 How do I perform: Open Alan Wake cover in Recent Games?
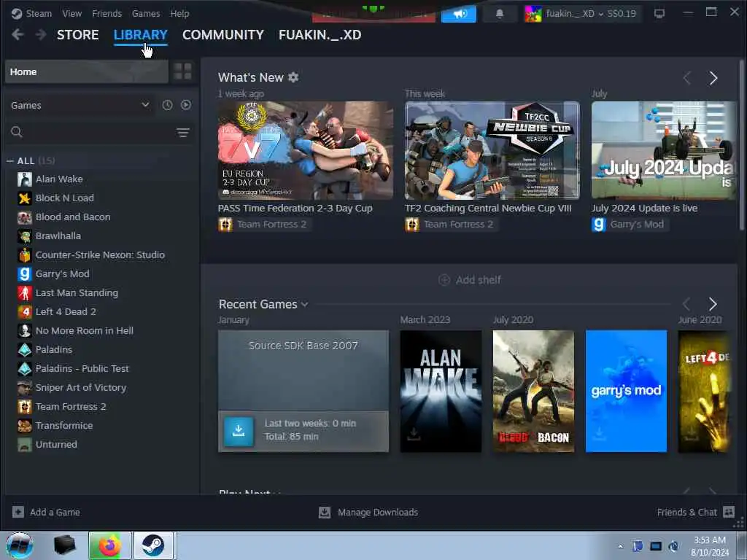click(x=441, y=391)
